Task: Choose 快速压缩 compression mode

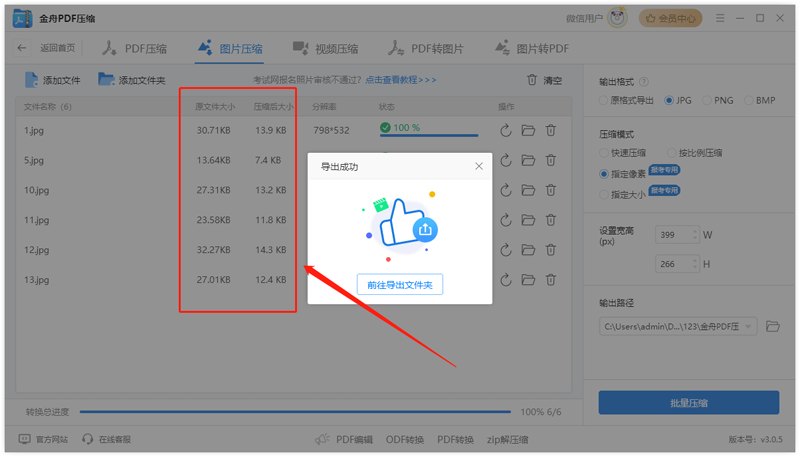Action: pos(623,153)
